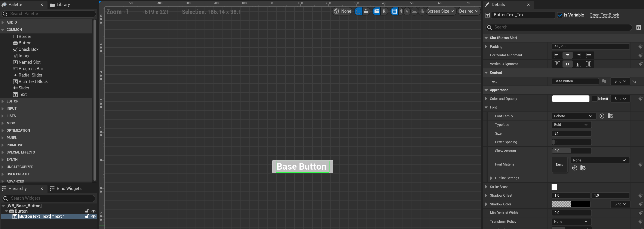644x229 pixels.
Task: Set horizontal alignment to fill
Action: [589, 55]
